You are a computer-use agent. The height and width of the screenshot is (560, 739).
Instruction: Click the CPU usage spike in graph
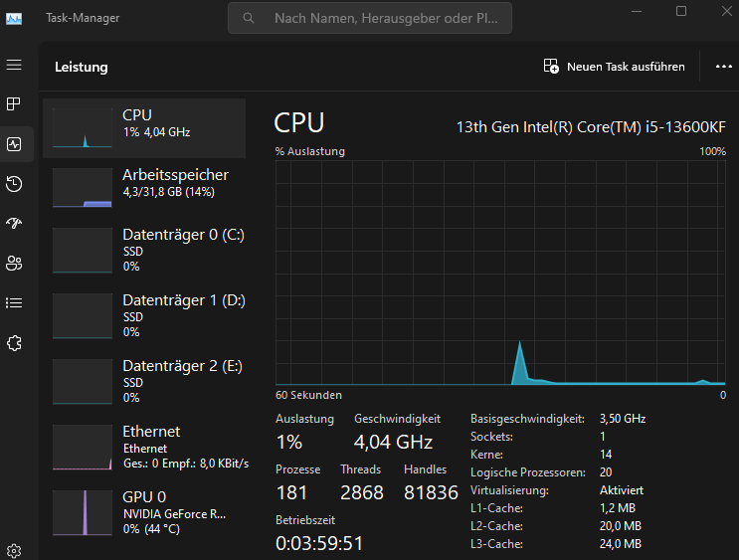point(520,363)
